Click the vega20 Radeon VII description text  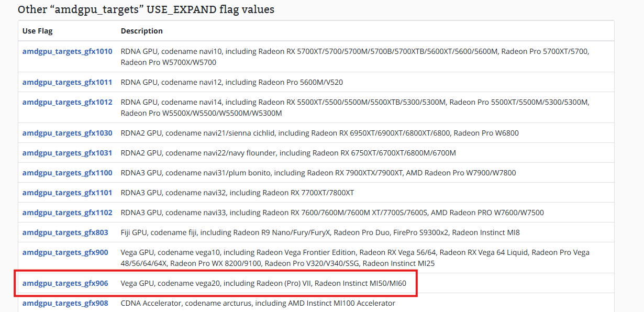pos(263,283)
